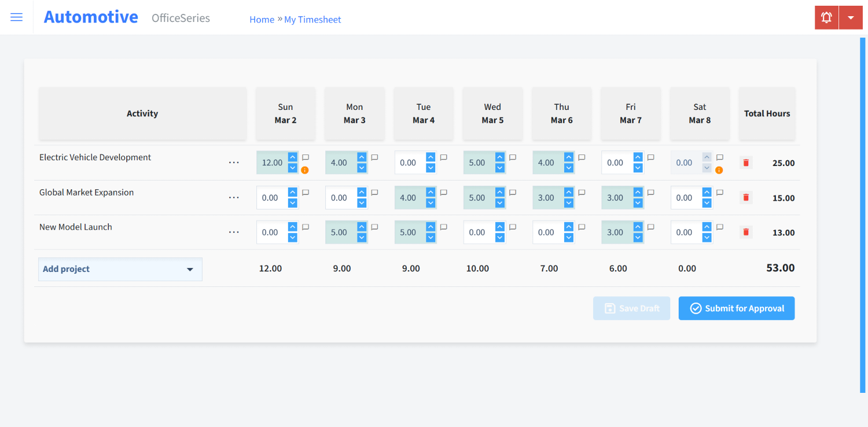Click Thursday hours field for New Model Launch
This screenshot has height=427, width=868.
(x=546, y=232)
